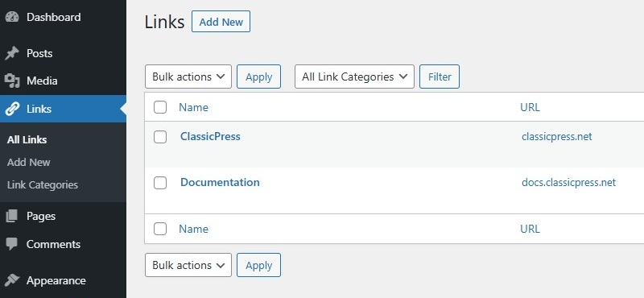Click the Comments speech bubble icon
Image resolution: width=644 pixels, height=298 pixels.
tap(12, 244)
